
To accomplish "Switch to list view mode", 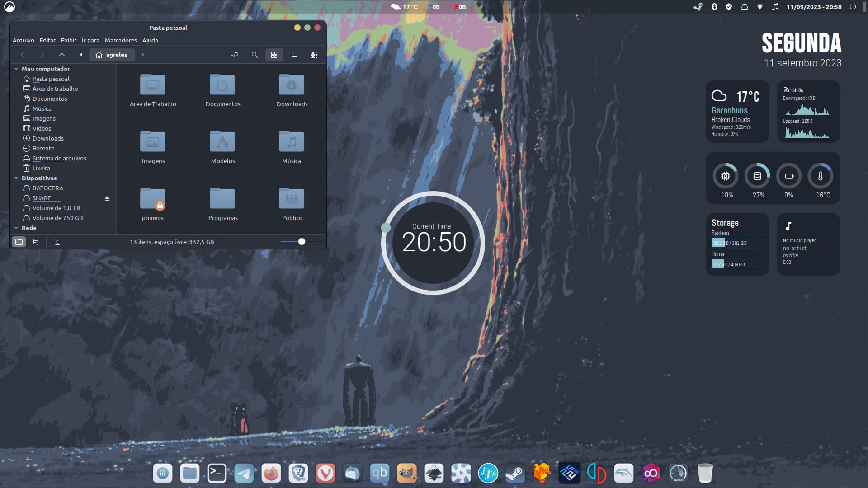I will [294, 55].
